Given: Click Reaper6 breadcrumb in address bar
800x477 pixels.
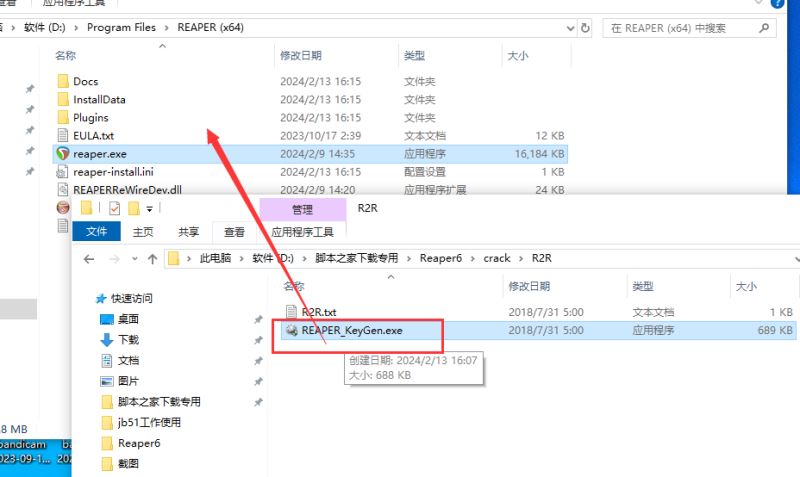Looking at the screenshot, I should click(x=441, y=258).
